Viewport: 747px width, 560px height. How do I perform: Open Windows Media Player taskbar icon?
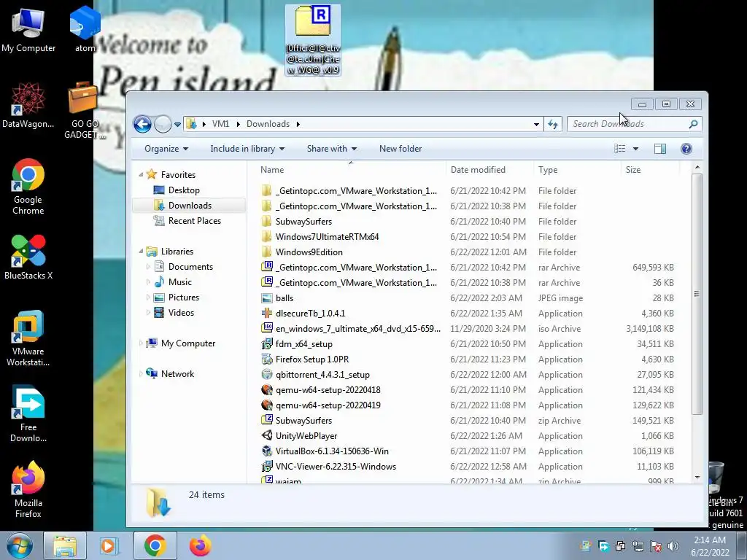tap(109, 545)
